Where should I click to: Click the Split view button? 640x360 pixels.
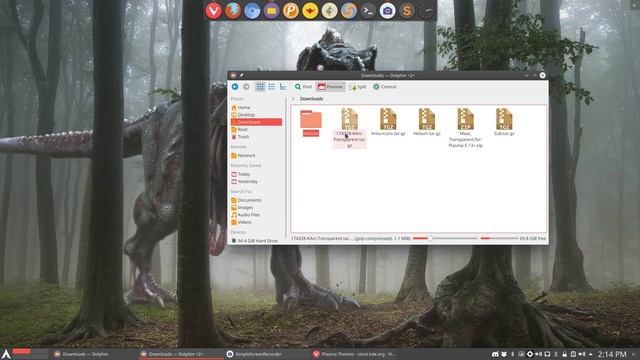click(358, 87)
